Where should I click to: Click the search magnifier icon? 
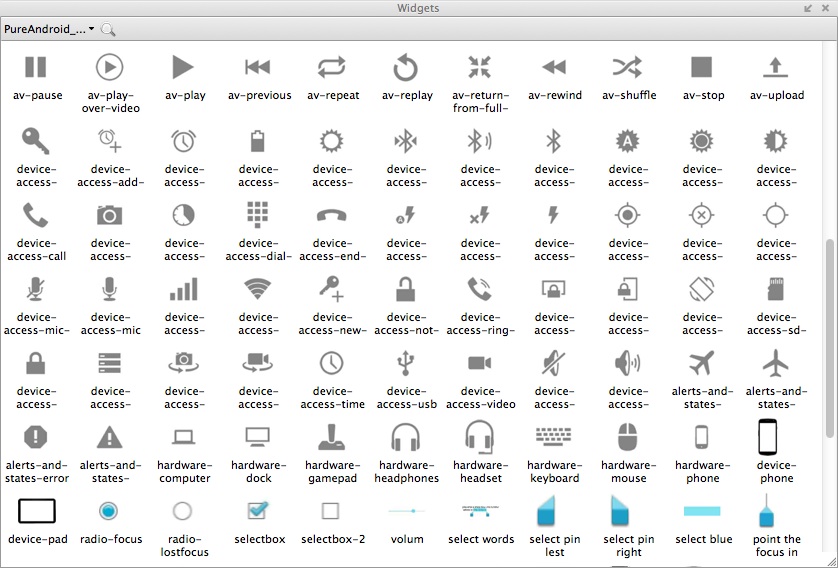108,30
